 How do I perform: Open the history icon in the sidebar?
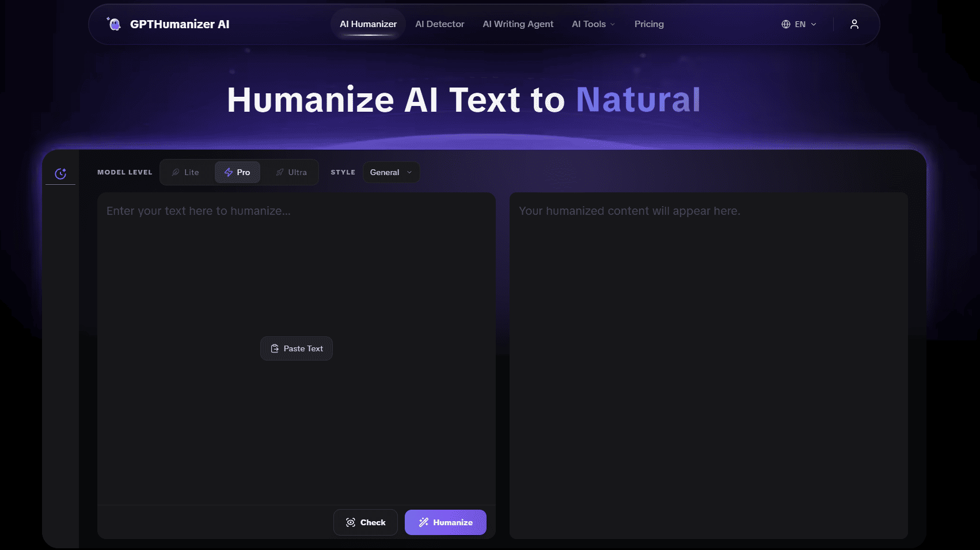(60, 173)
